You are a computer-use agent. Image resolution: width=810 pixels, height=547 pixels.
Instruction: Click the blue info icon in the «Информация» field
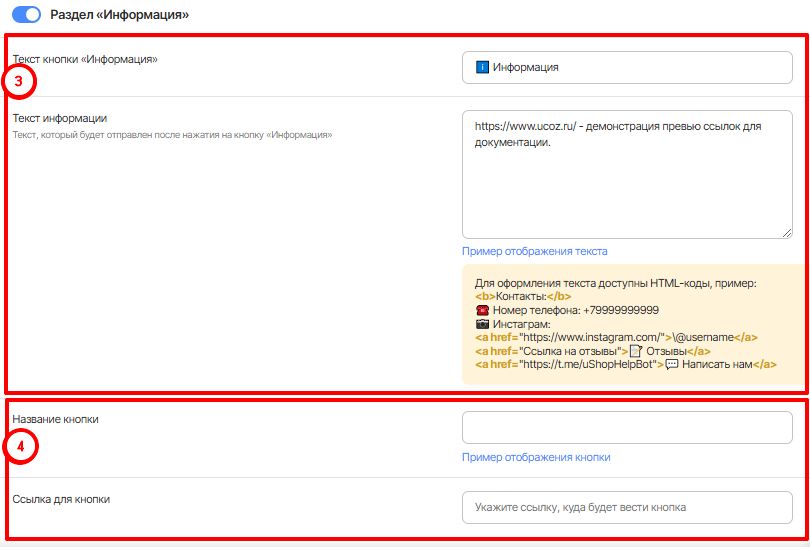coord(482,68)
